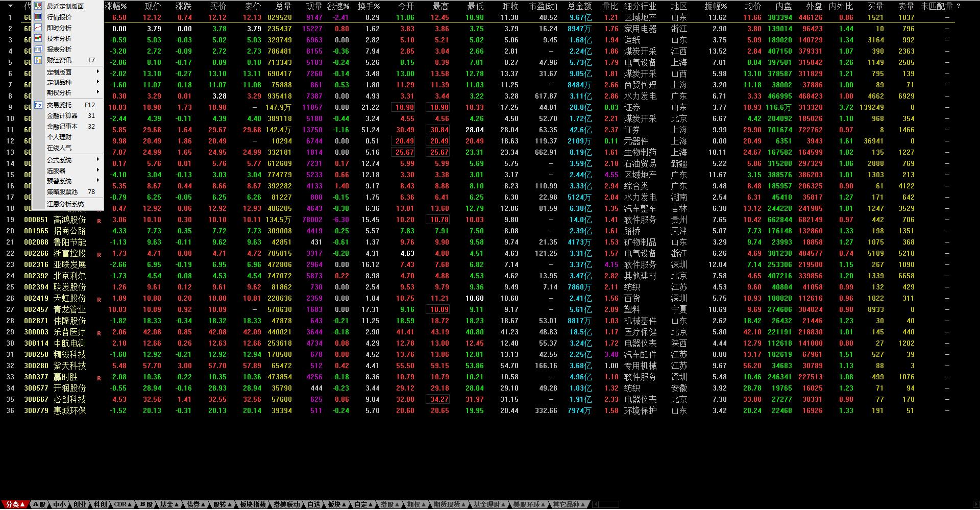Select 在线人气 menu entry
The width and height of the screenshot is (980, 510).
point(68,148)
